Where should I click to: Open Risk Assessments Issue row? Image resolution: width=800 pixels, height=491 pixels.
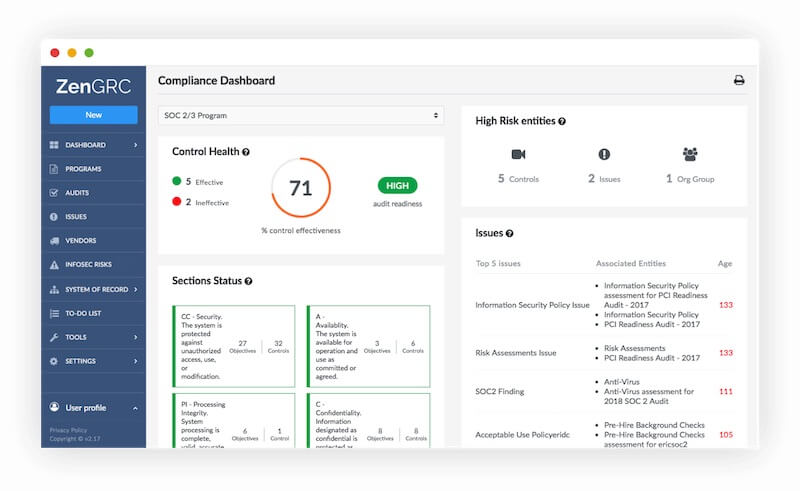(516, 353)
